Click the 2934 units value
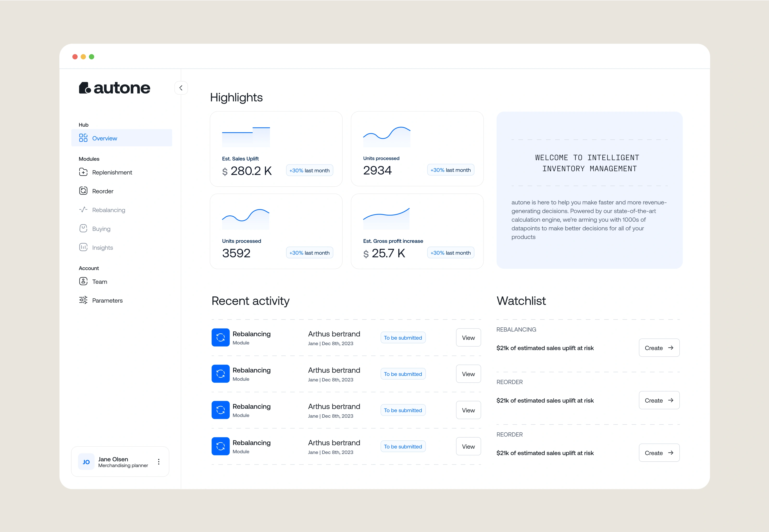The width and height of the screenshot is (769, 532). point(377,170)
